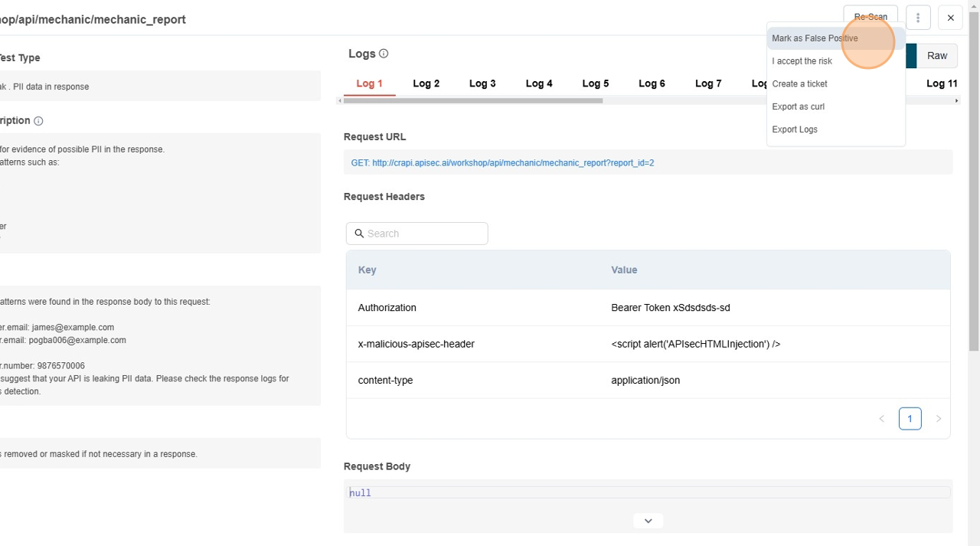This screenshot has height=546, width=980.
Task: Open the mechanic_report request URL link
Action: click(x=502, y=163)
